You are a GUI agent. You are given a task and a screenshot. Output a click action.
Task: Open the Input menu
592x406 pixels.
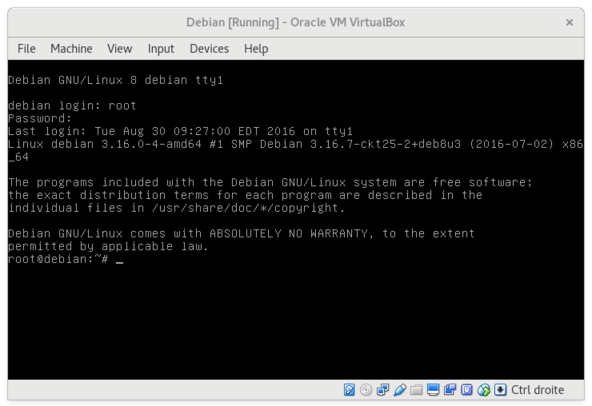pyautogui.click(x=161, y=49)
